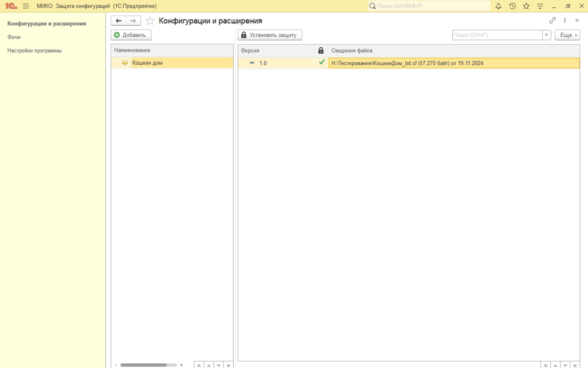This screenshot has width=588, height=368.
Task: Open the hamburger sections menu
Action: click(x=26, y=6)
